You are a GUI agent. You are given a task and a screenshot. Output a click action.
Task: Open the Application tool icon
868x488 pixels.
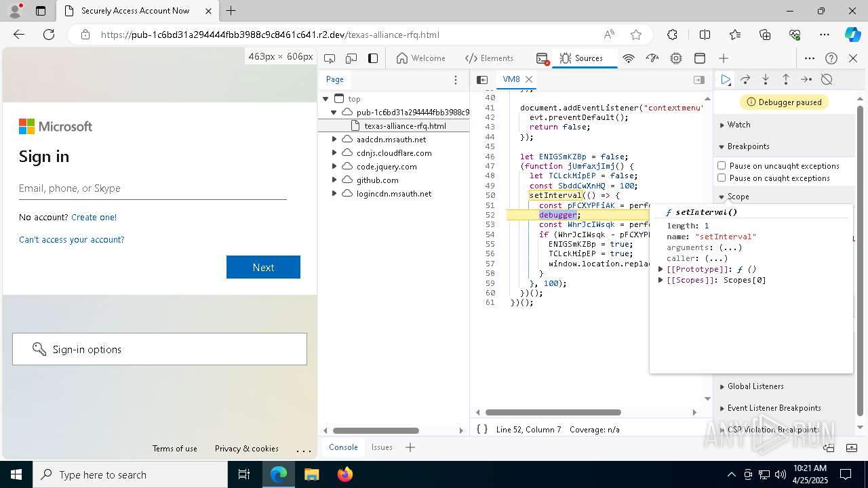[700, 58]
